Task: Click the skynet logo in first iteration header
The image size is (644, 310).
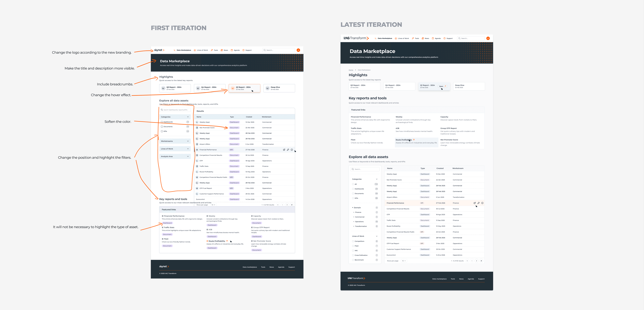Action: point(159,50)
